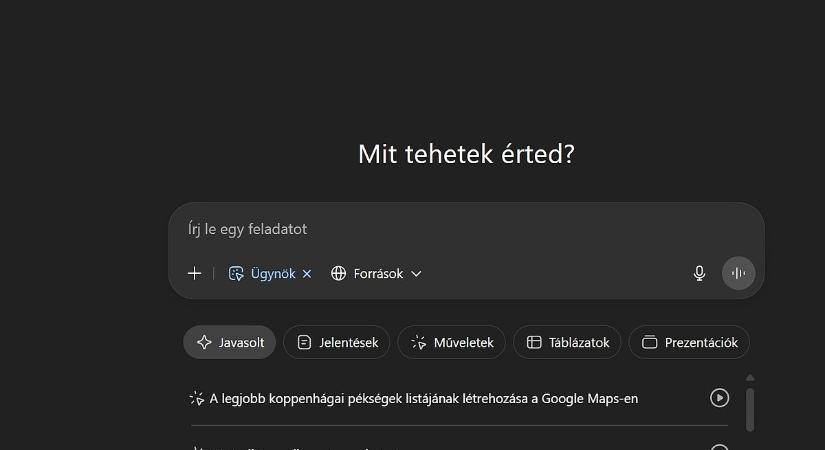Click the microphone dictation icon
This screenshot has height=450, width=825.
coord(699,273)
